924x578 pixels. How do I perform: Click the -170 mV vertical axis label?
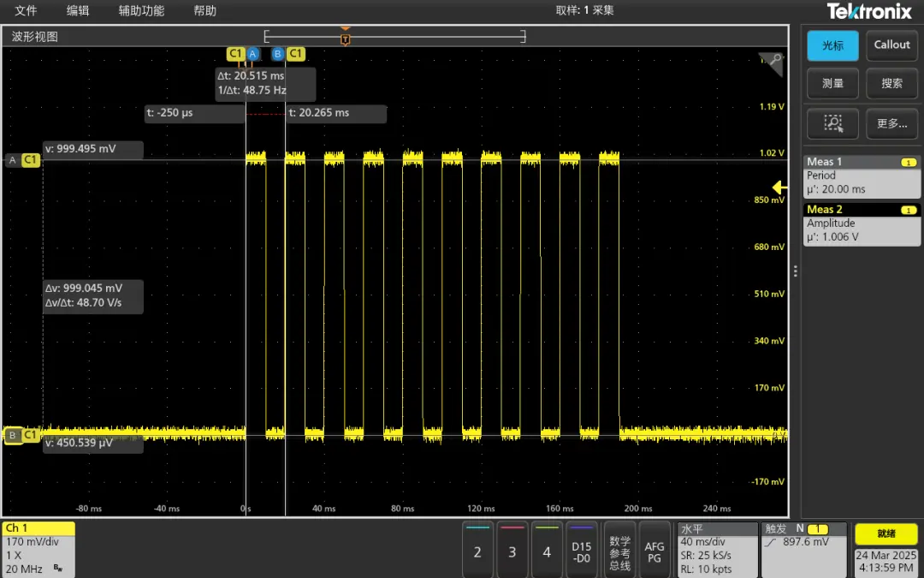pos(767,482)
